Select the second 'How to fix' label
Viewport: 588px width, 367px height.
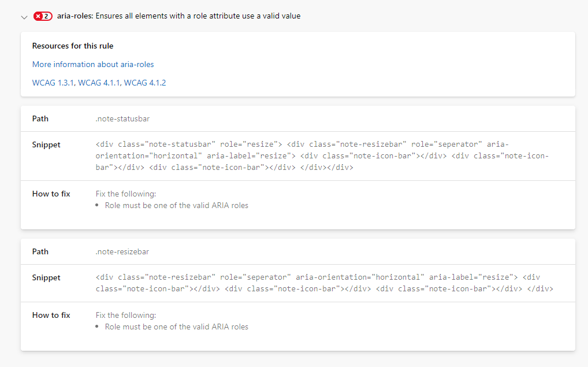tap(51, 315)
